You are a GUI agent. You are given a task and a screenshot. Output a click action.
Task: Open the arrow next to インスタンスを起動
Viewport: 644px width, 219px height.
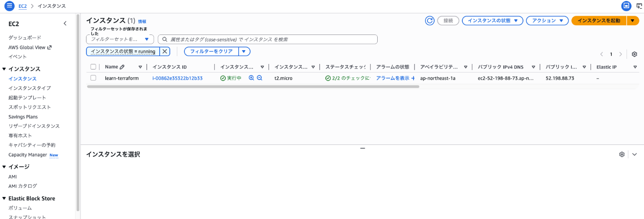tap(633, 21)
